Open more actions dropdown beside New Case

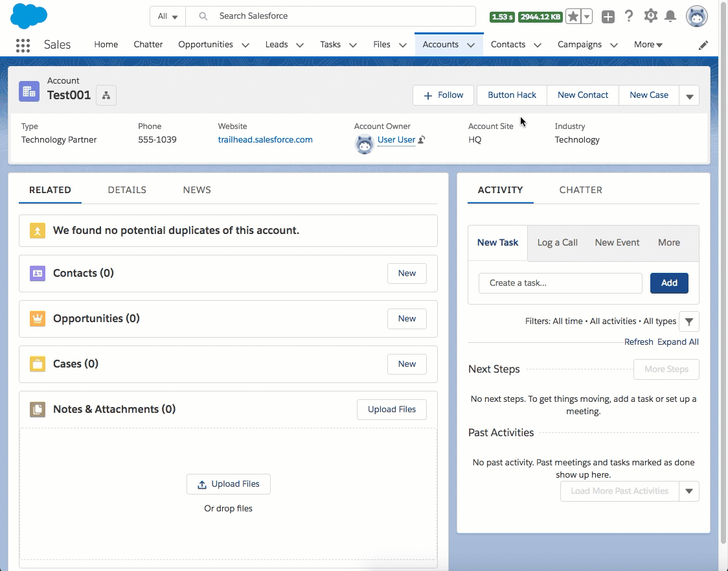(x=690, y=95)
